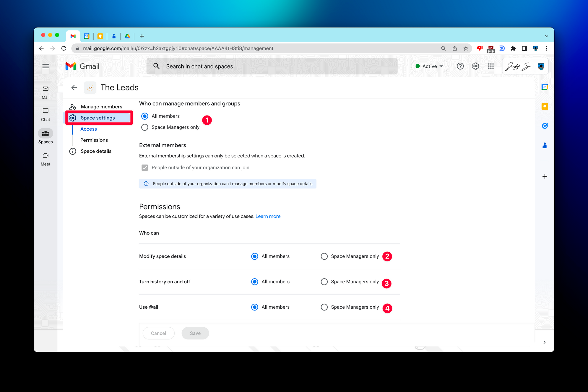Click the Learn more link
This screenshot has height=392, width=588.
[268, 216]
